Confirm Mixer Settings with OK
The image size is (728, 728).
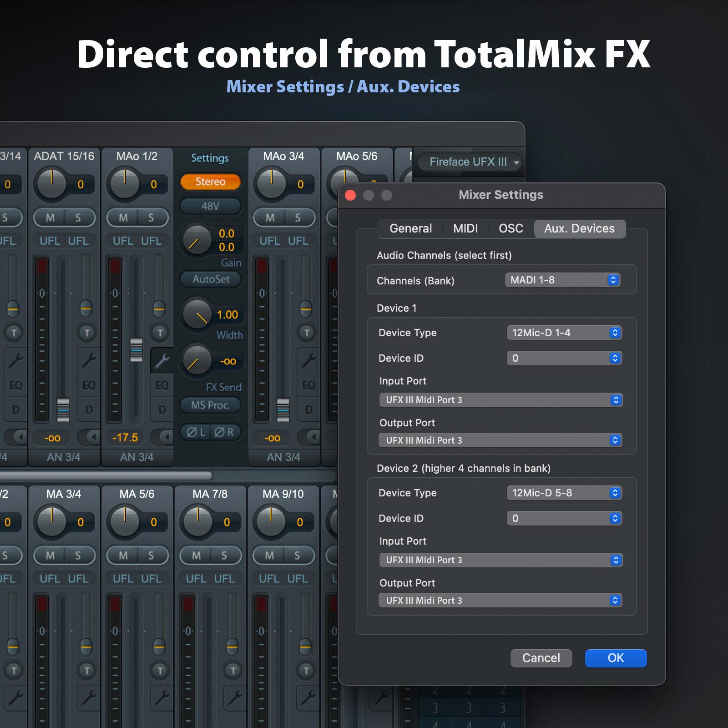[x=616, y=658]
